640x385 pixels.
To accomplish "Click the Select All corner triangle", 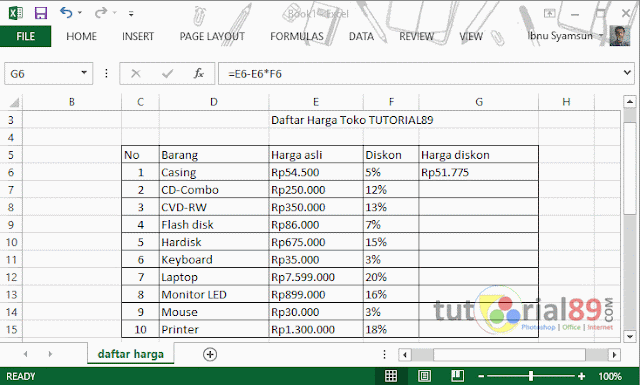I will pyautogui.click(x=14, y=102).
